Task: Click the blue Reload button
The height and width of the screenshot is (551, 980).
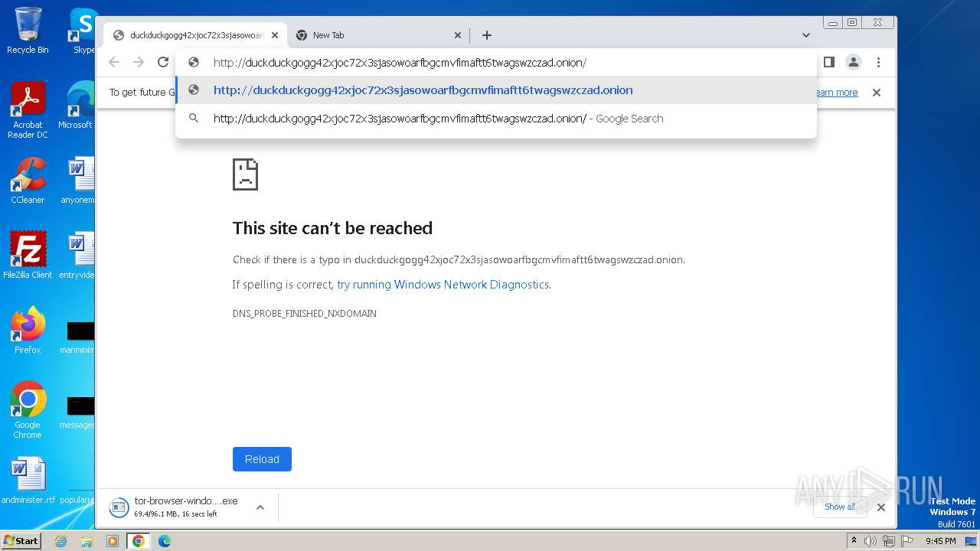Action: [x=262, y=459]
